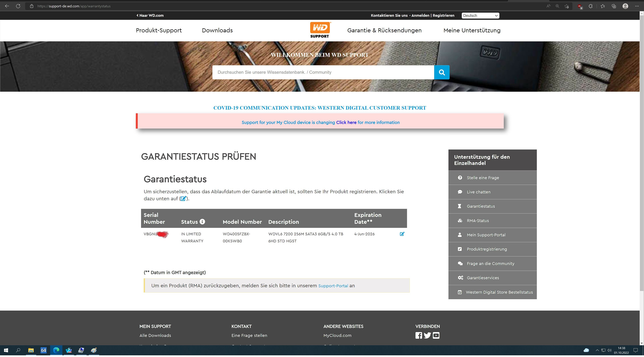Select Produktregistrierung in sidebar

click(x=493, y=249)
